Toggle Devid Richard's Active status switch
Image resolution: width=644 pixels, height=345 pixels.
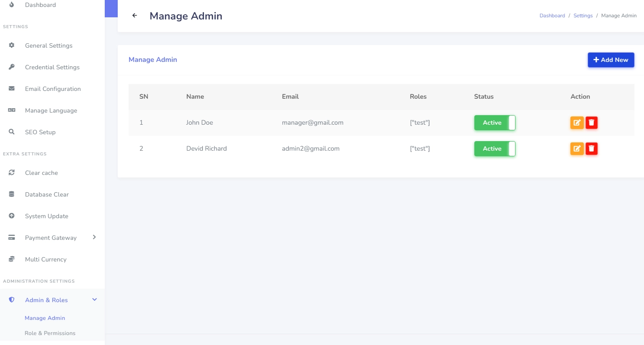tap(495, 149)
